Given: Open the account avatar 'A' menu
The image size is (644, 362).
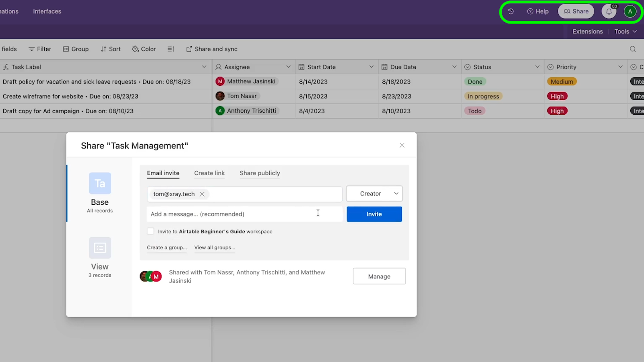Looking at the screenshot, I should click(630, 11).
